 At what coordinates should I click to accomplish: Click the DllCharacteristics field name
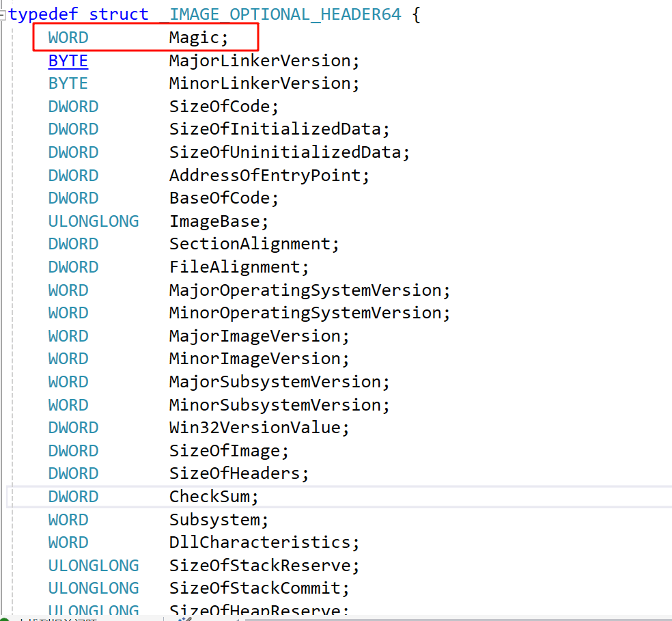tap(260, 542)
